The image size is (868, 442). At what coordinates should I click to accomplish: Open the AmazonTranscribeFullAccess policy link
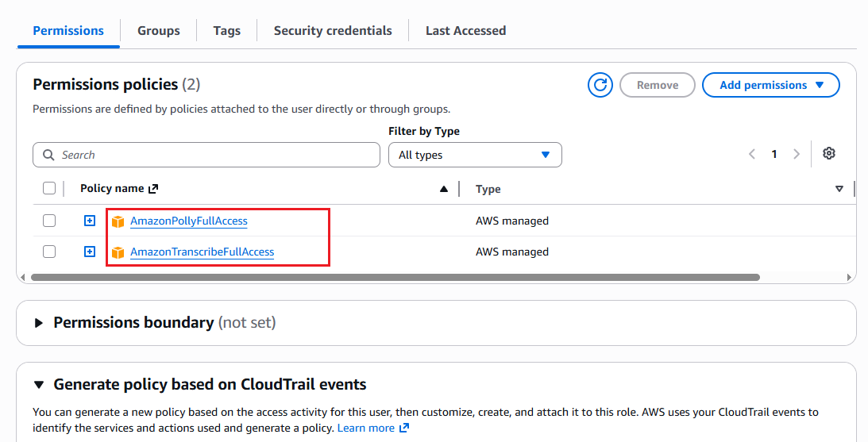[x=202, y=252]
